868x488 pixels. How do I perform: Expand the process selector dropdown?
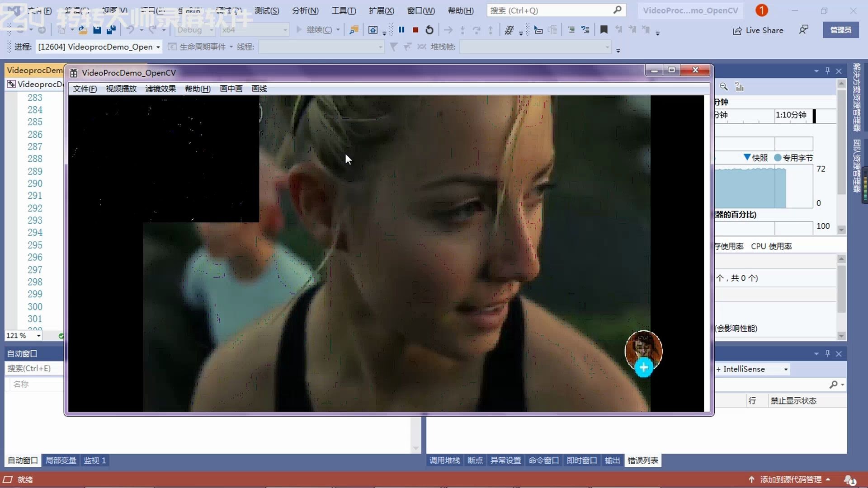coord(158,47)
